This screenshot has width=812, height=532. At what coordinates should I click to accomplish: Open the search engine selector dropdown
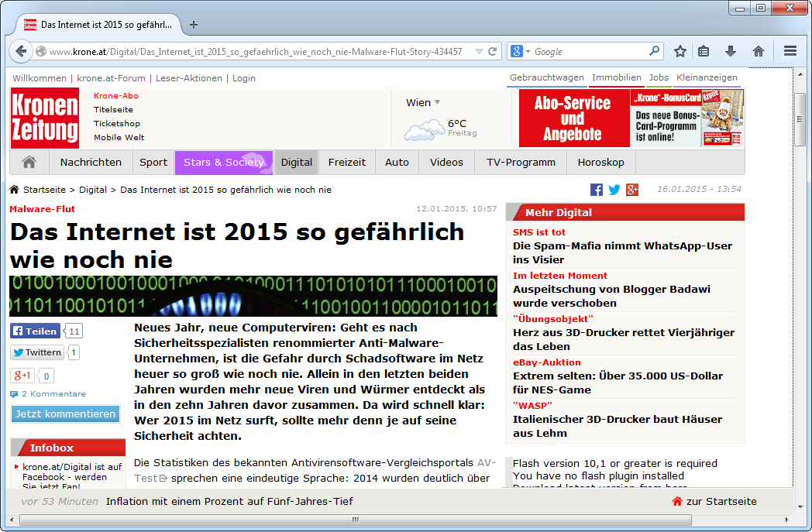tap(520, 52)
